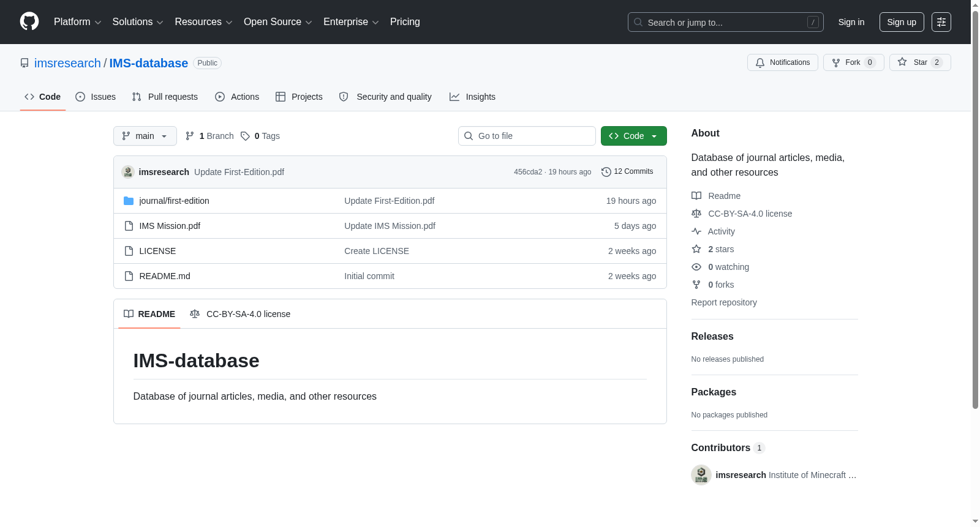
Task: Open the 0 Tags link
Action: coord(260,136)
